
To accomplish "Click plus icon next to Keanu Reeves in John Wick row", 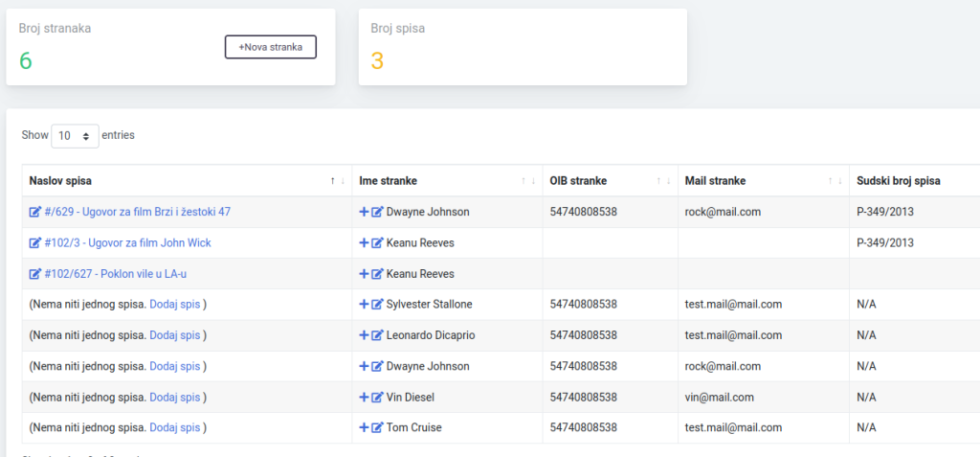I will coord(364,243).
